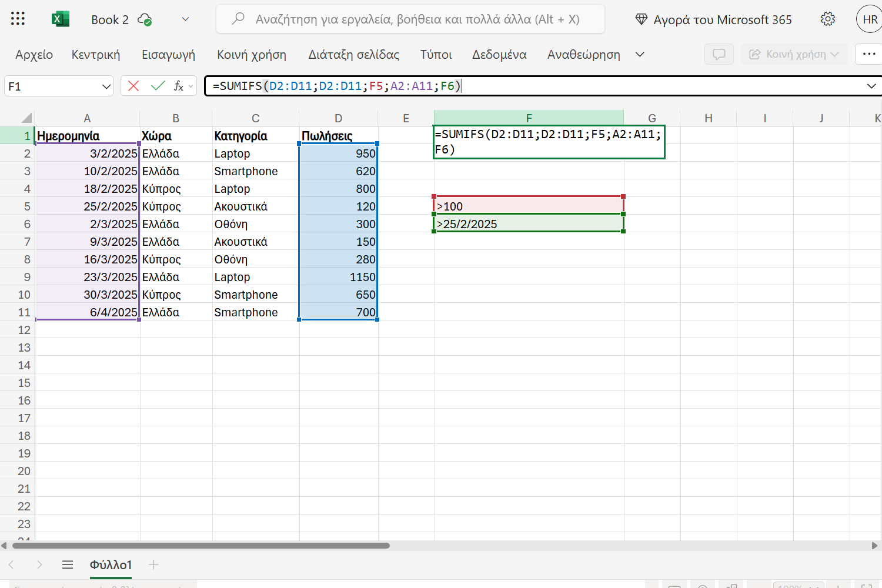Image resolution: width=882 pixels, height=588 pixels.
Task: Switch to the first Κοινή χρήση tab
Action: point(252,55)
